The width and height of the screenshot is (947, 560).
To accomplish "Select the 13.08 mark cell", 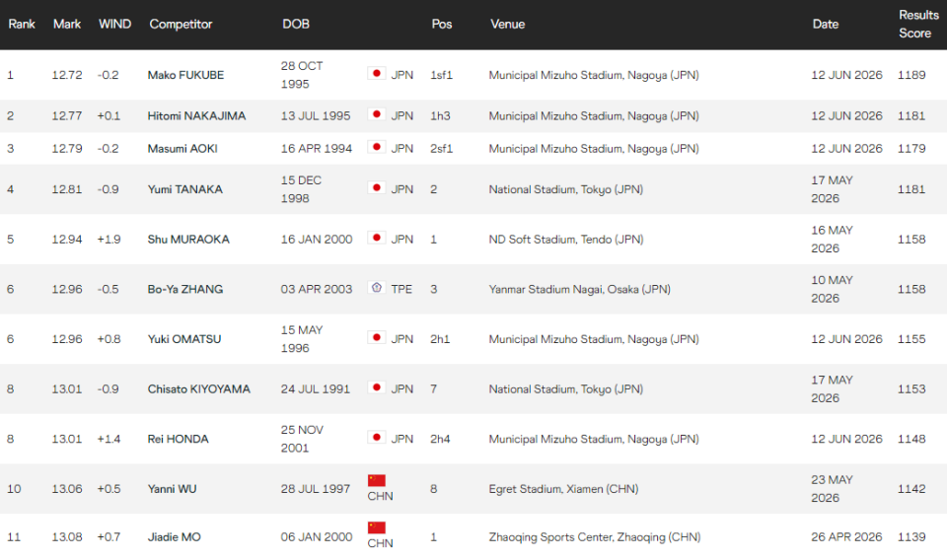I will point(66,537).
